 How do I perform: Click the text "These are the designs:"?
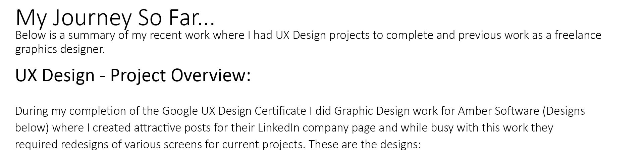(364, 145)
